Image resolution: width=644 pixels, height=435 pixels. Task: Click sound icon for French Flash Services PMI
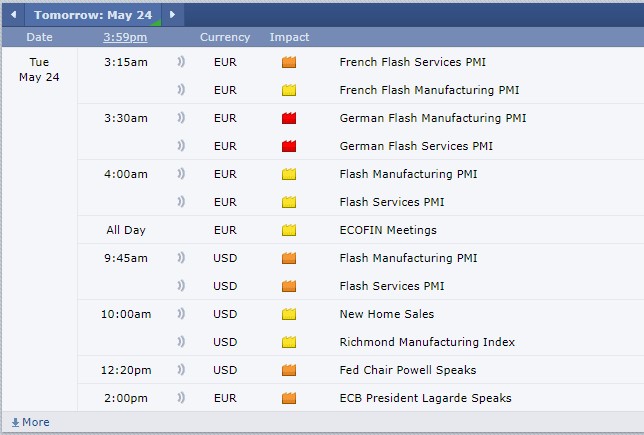pyautogui.click(x=181, y=62)
